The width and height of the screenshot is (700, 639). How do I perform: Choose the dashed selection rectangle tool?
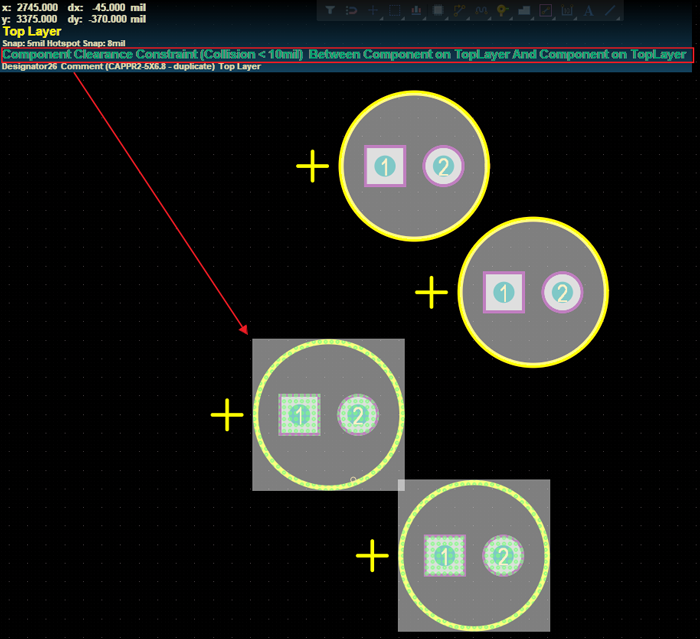pyautogui.click(x=395, y=10)
